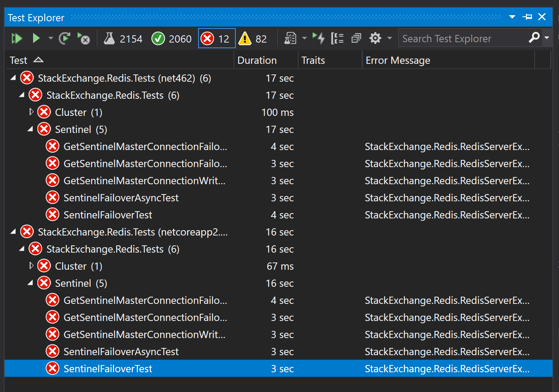This screenshot has width=559, height=392.
Task: Open the playlist icon
Action: 290,38
